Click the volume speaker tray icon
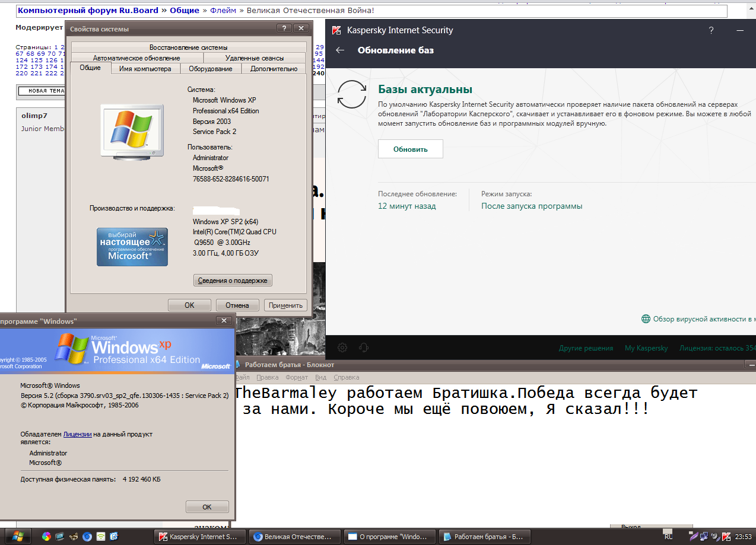756x545 pixels. pyautogui.click(x=715, y=537)
